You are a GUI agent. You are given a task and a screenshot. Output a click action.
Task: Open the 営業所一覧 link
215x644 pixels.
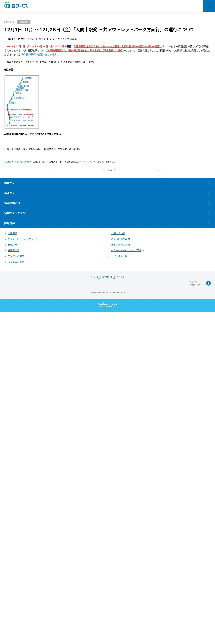click(14, 250)
